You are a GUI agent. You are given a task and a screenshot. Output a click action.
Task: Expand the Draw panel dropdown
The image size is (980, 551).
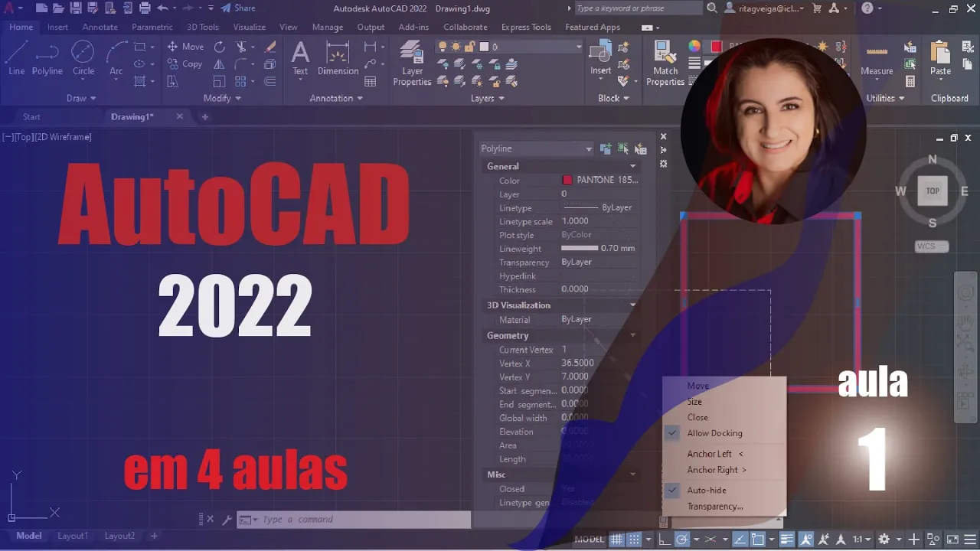81,98
